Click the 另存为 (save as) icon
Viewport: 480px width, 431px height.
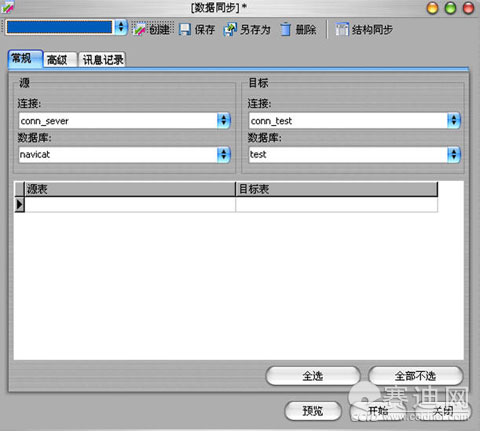click(230, 29)
